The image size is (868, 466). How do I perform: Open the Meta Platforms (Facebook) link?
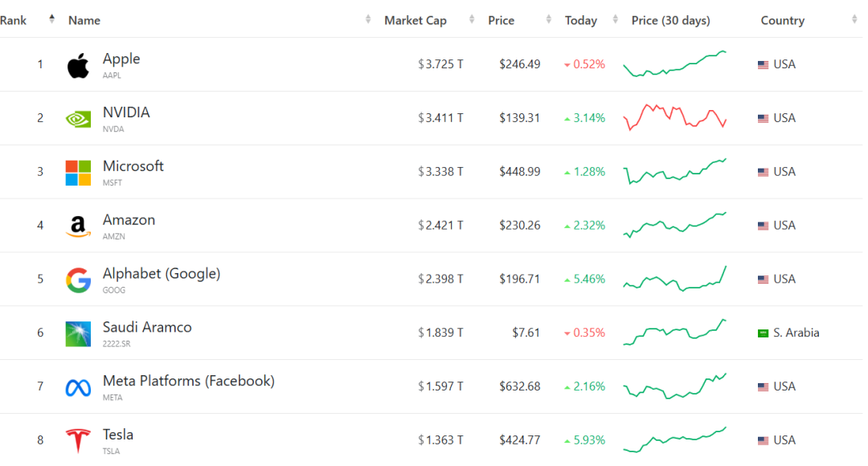(x=188, y=381)
